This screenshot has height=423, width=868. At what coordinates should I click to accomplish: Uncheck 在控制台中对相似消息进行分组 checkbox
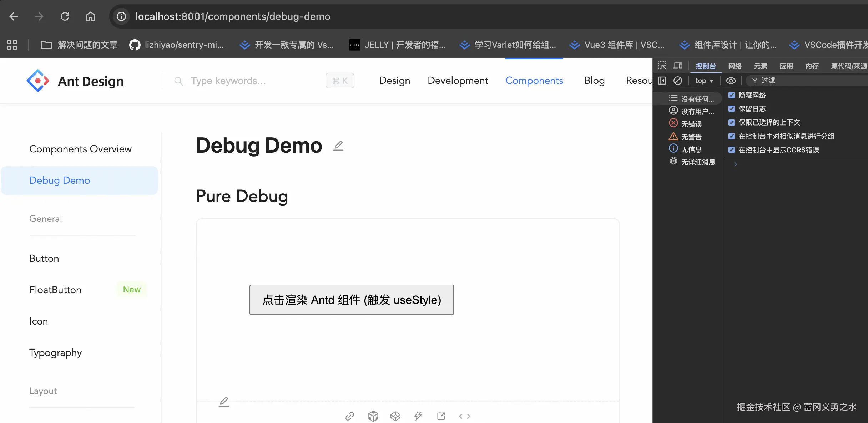[732, 136]
